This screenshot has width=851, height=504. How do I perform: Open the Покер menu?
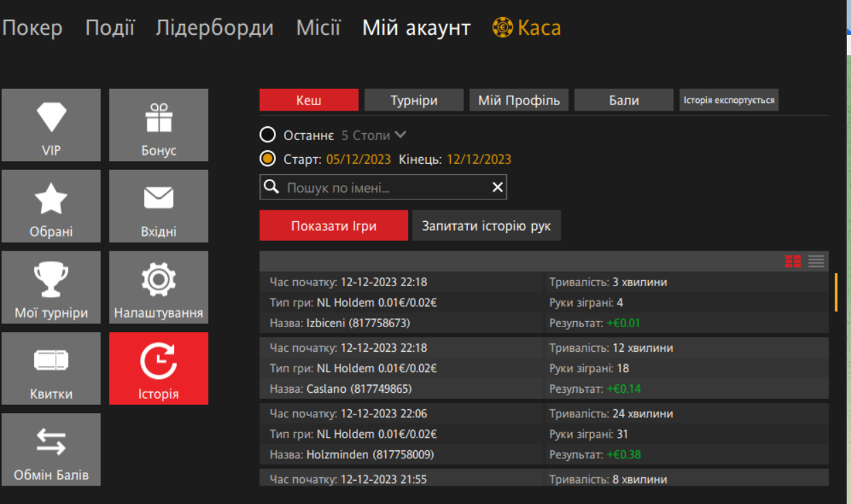point(32,28)
